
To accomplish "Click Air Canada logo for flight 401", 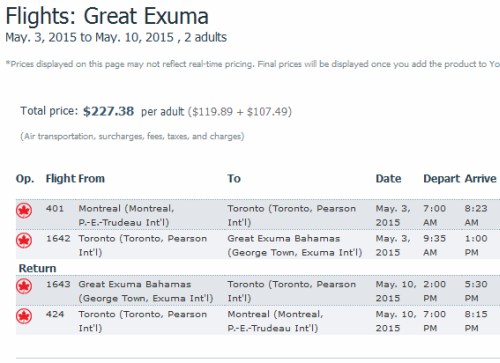I will 24,210.
